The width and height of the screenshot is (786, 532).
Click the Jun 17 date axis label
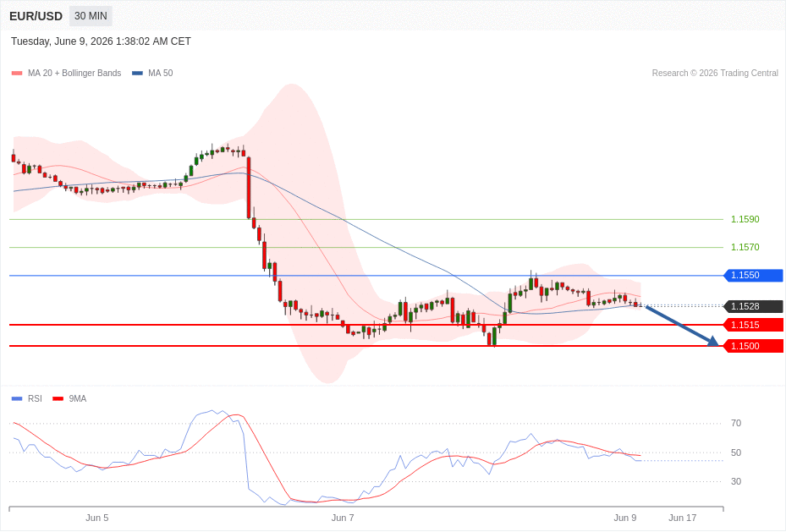(x=682, y=518)
